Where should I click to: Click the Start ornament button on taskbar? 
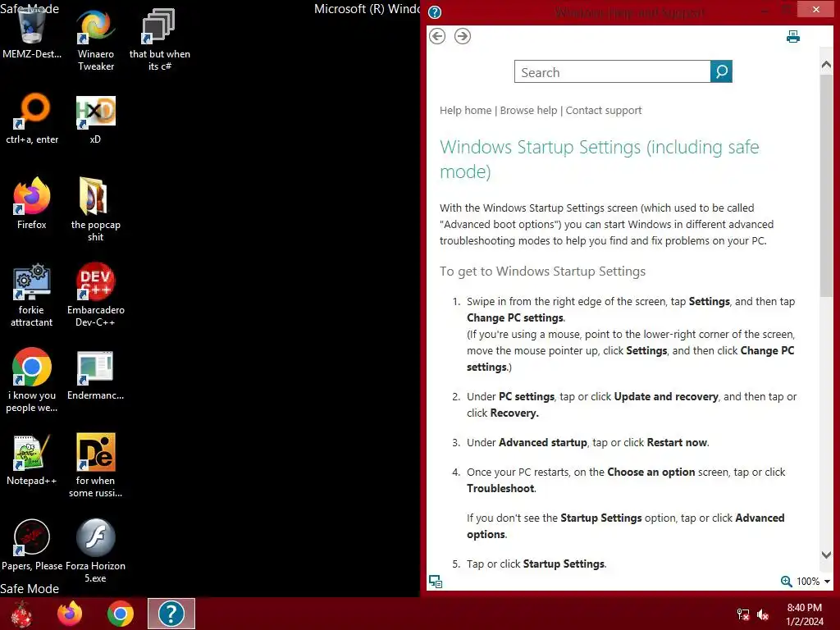click(x=21, y=614)
